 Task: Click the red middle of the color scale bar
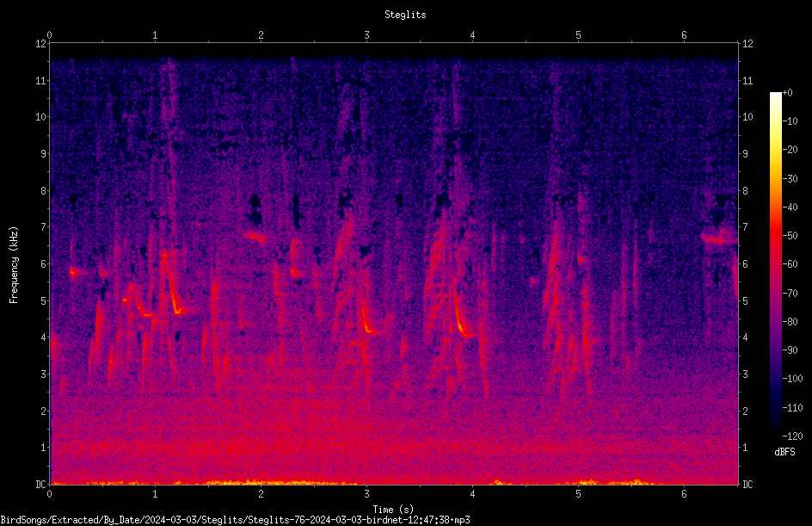click(775, 236)
